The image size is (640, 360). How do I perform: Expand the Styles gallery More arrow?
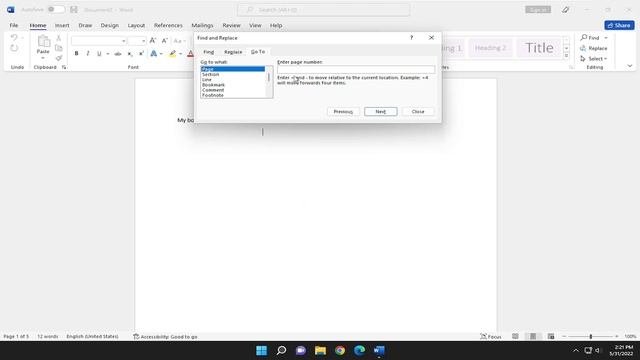click(566, 56)
